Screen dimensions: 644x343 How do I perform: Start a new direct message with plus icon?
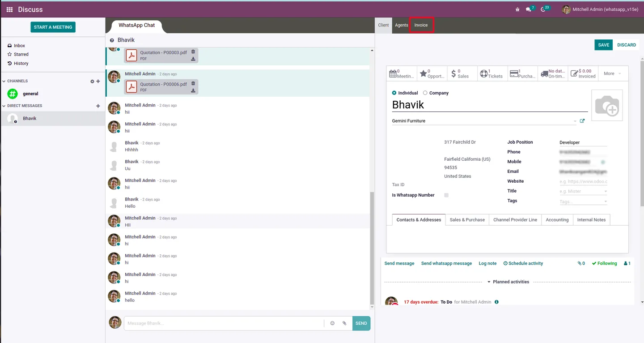coord(98,106)
